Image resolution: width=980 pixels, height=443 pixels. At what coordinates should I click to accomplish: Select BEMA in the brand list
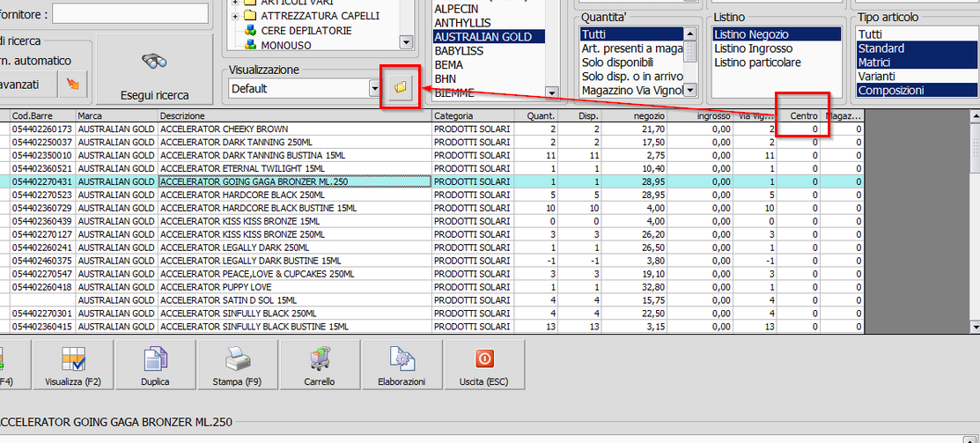tap(448, 64)
